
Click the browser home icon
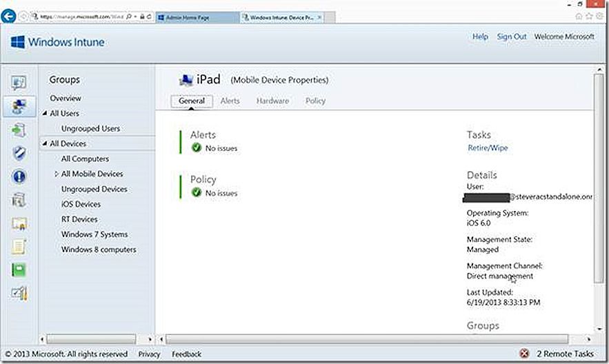[579, 17]
